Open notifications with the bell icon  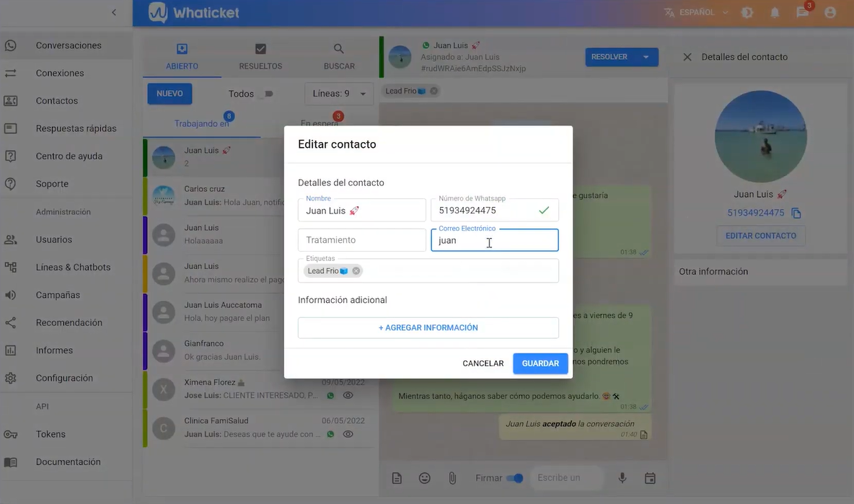pyautogui.click(x=774, y=12)
